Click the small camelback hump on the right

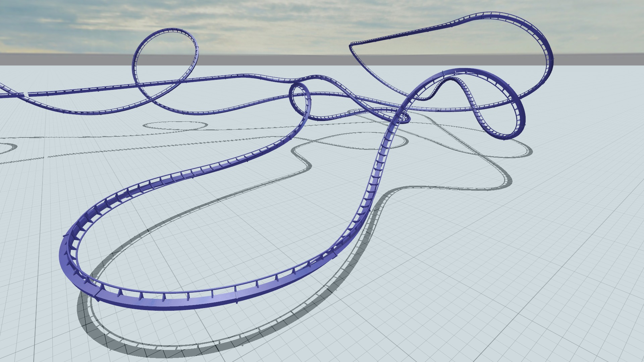click(x=451, y=80)
